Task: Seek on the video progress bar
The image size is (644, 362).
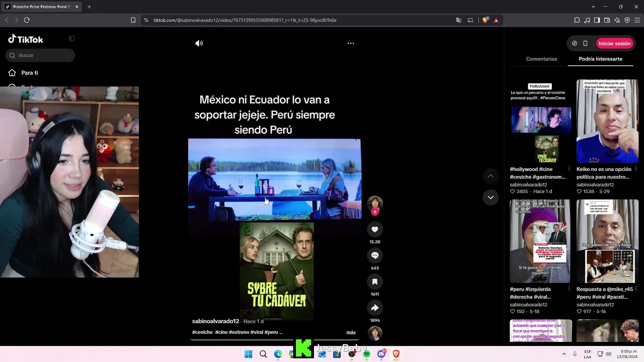Action: (x=275, y=340)
